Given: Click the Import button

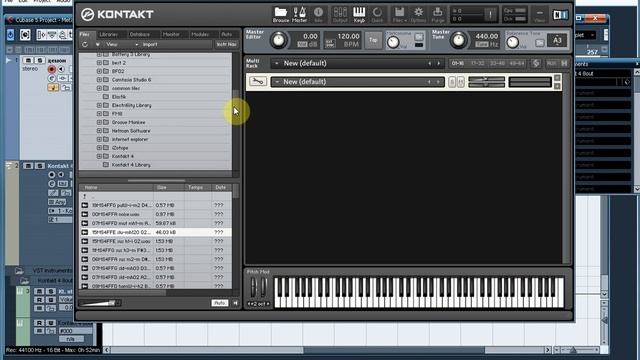Looking at the screenshot, I should click(x=150, y=44).
